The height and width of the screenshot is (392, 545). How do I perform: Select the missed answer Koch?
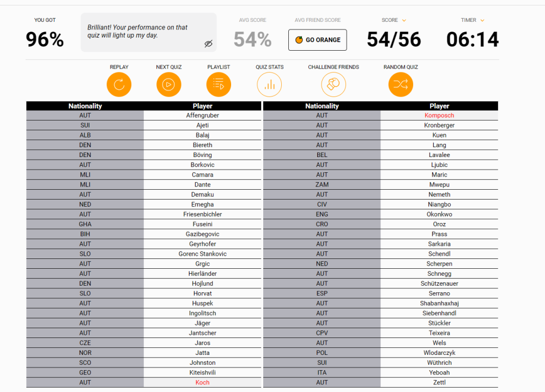(x=202, y=383)
